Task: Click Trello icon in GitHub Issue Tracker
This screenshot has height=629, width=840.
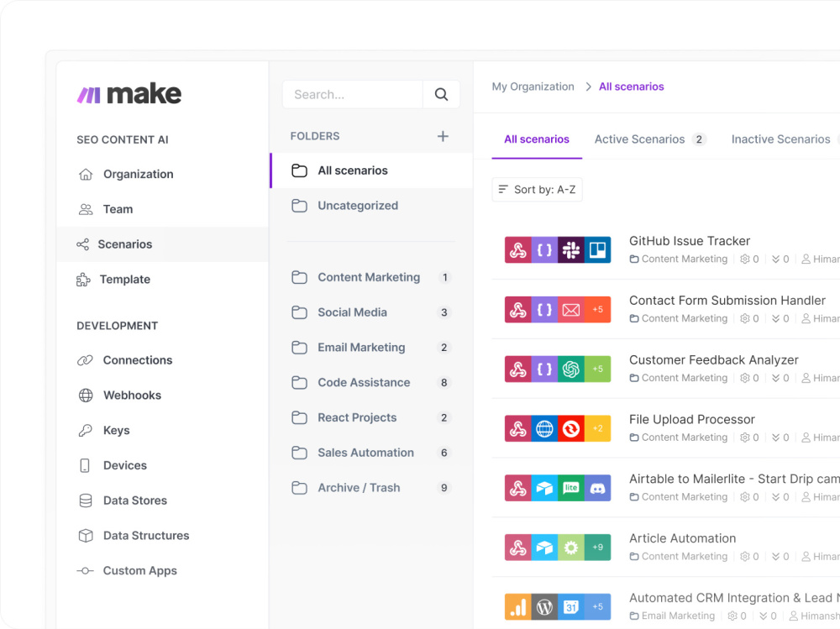Action: [x=597, y=249]
